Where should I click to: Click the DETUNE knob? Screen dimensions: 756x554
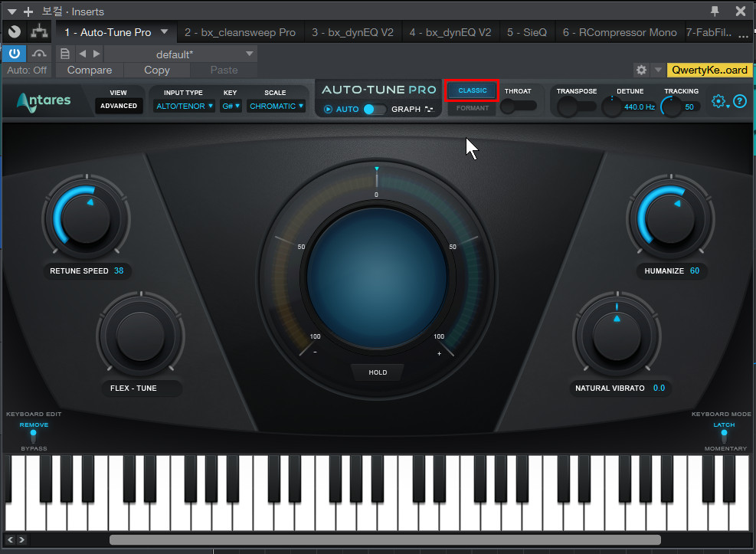pyautogui.click(x=612, y=107)
